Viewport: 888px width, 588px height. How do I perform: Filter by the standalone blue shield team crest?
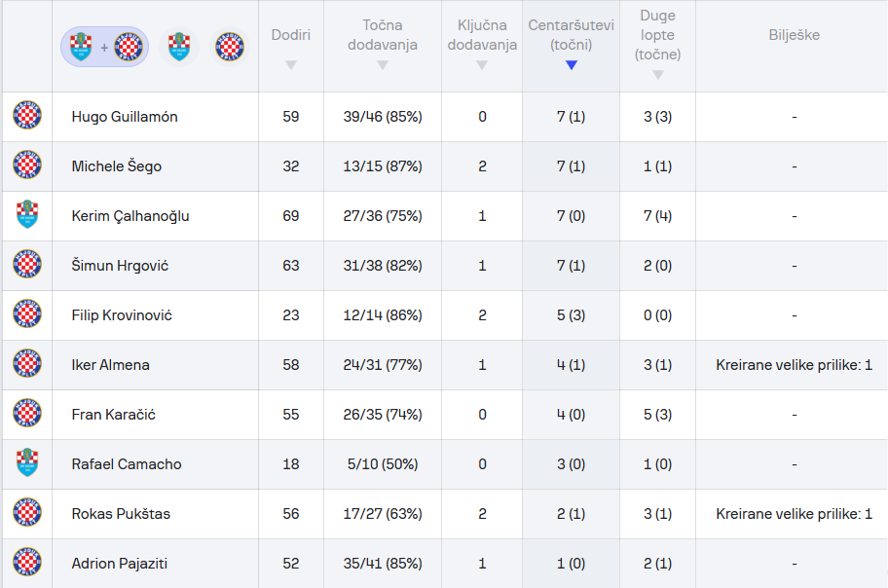178,47
